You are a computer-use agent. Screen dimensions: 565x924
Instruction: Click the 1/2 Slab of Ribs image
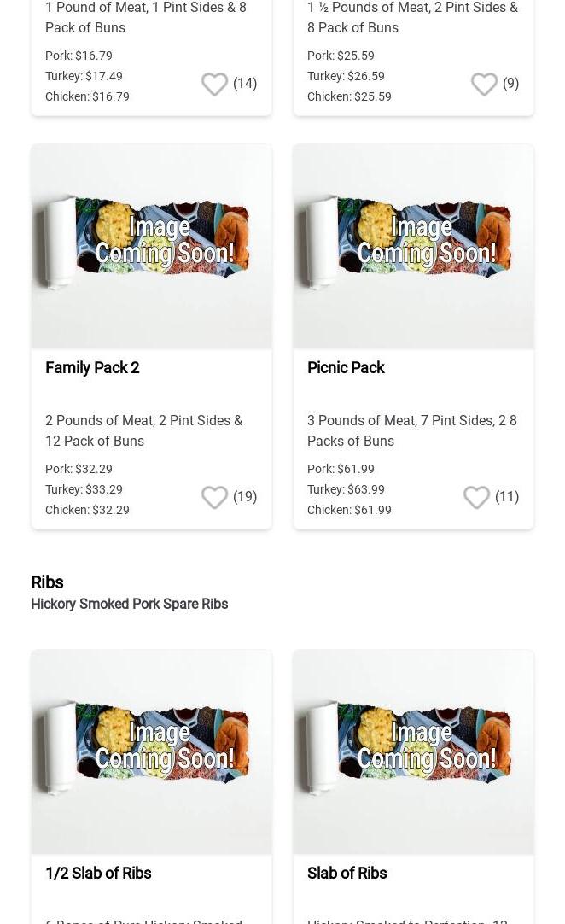pos(151,751)
